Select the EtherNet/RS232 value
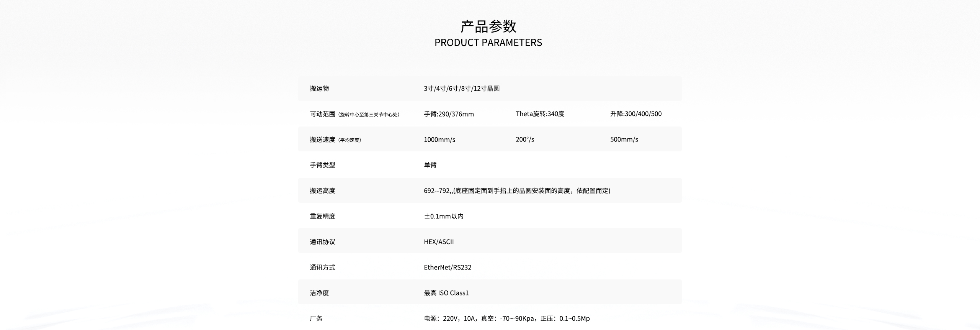980x330 pixels. [448, 268]
